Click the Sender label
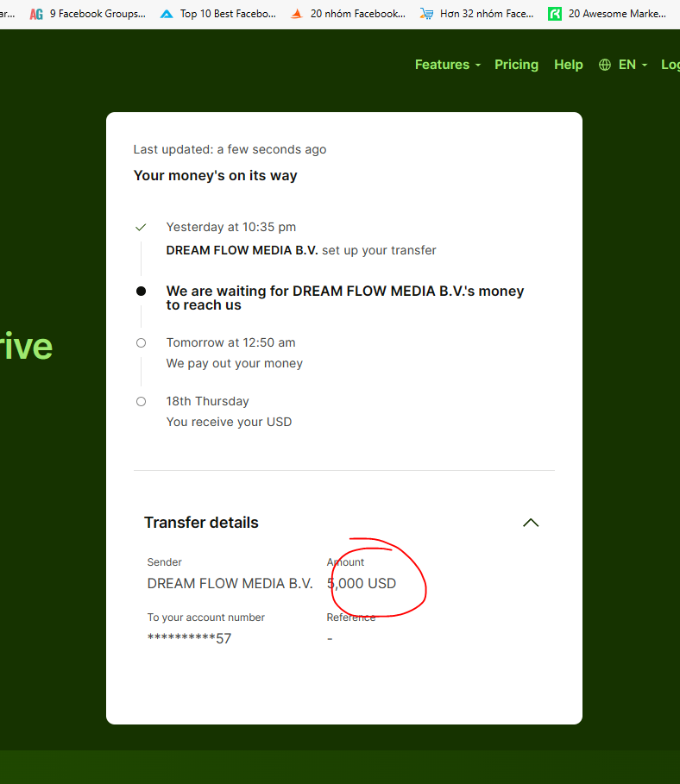 pyautogui.click(x=164, y=562)
